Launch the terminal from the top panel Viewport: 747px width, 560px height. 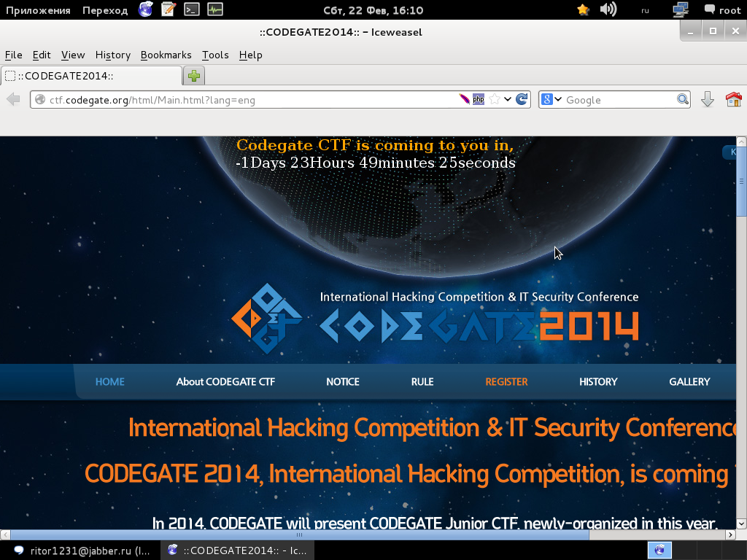(192, 9)
